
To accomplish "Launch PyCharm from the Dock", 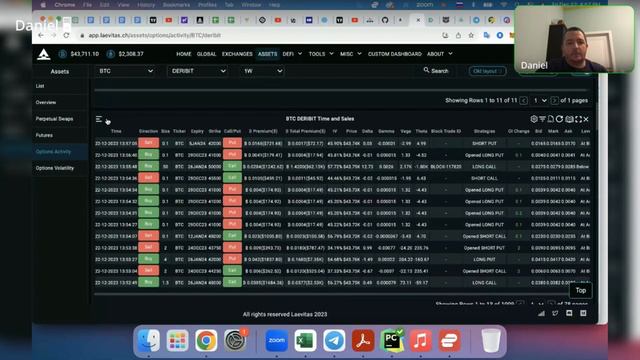I will (x=392, y=340).
